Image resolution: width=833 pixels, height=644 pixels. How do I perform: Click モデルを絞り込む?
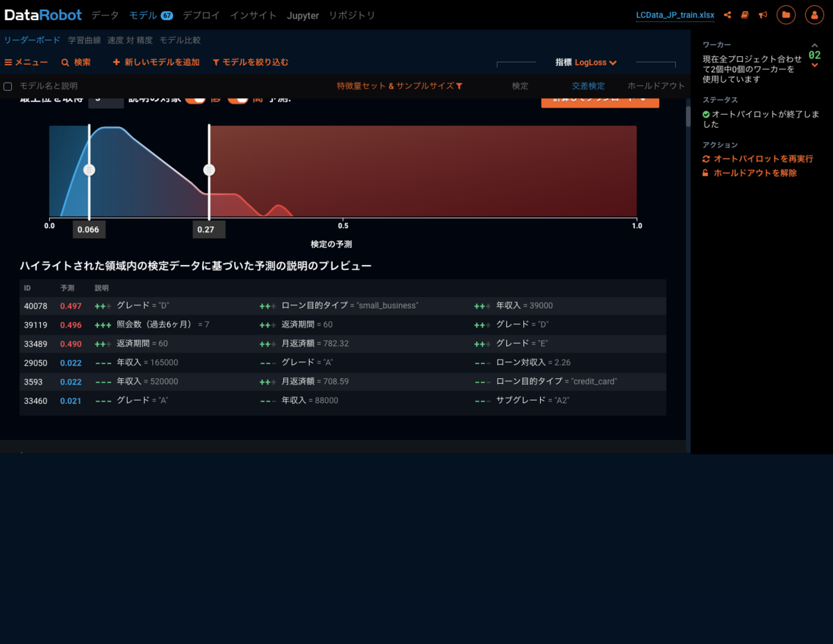250,62
